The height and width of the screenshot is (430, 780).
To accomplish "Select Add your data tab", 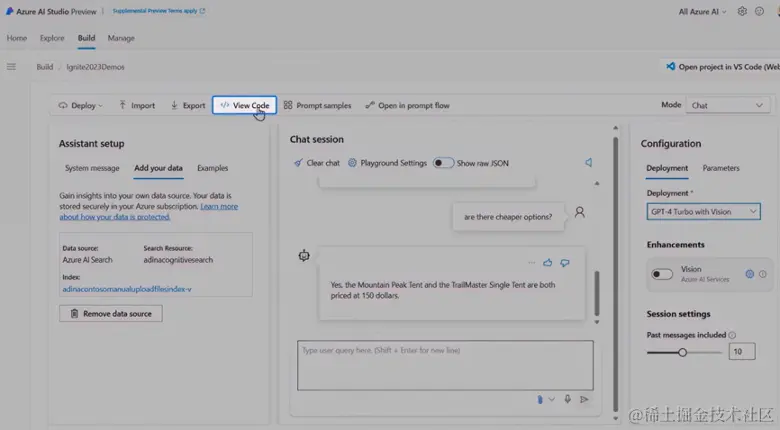I will tap(158, 168).
